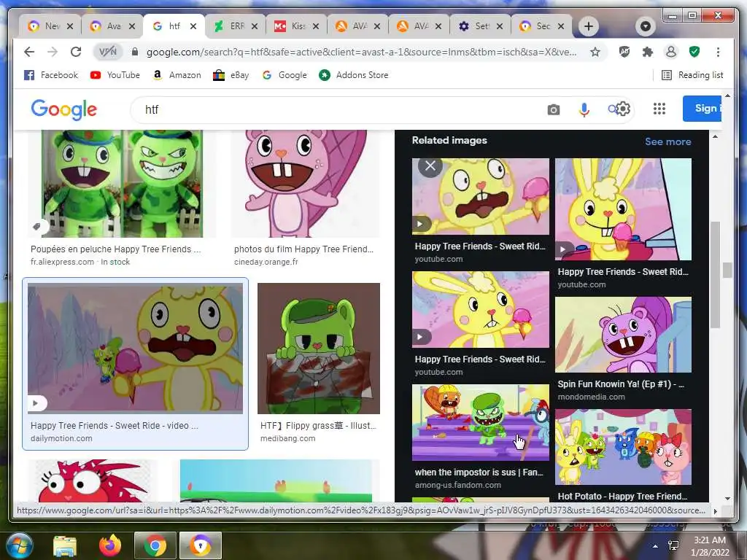Toggle the VPN badge in address bar
The height and width of the screenshot is (560, 747).
108,52
